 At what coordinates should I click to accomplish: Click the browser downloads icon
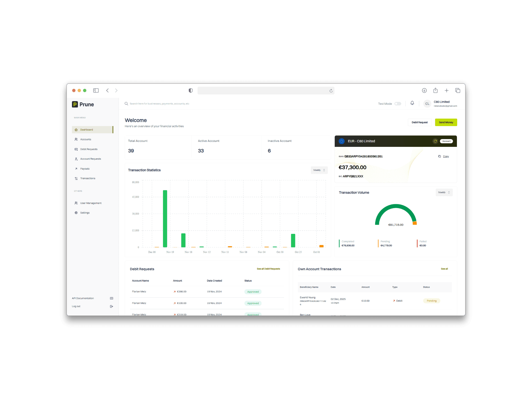(424, 91)
